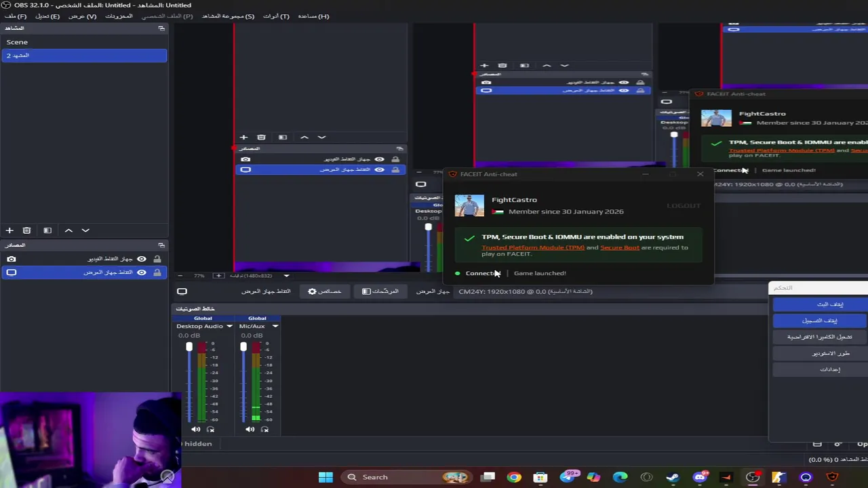
Task: Click the 77% preview zoom value
Action: click(x=199, y=276)
